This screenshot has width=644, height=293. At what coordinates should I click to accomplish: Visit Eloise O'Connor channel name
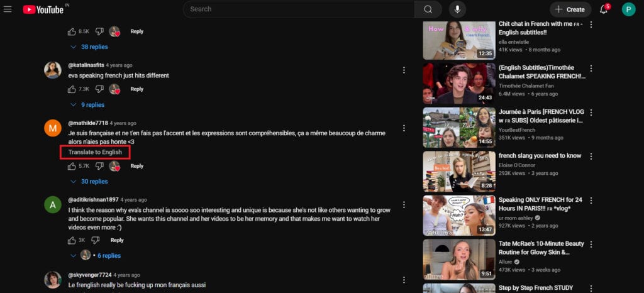click(x=517, y=165)
